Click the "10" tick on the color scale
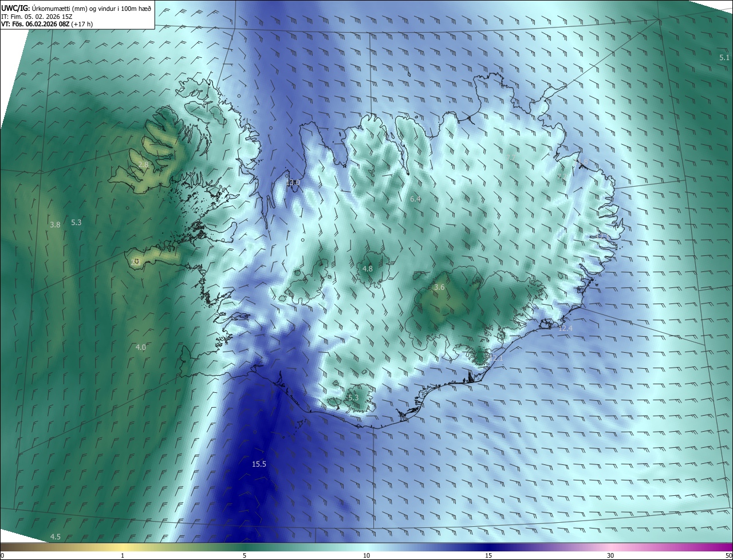 click(x=366, y=556)
